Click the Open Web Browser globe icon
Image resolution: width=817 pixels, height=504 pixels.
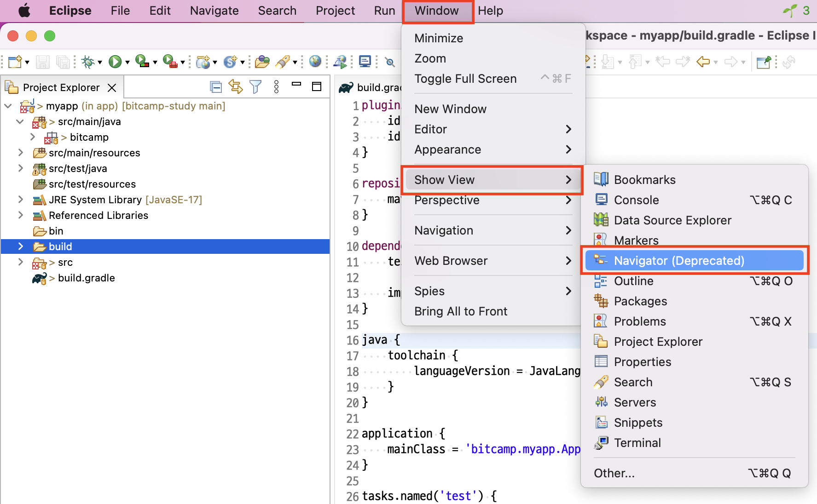(315, 61)
